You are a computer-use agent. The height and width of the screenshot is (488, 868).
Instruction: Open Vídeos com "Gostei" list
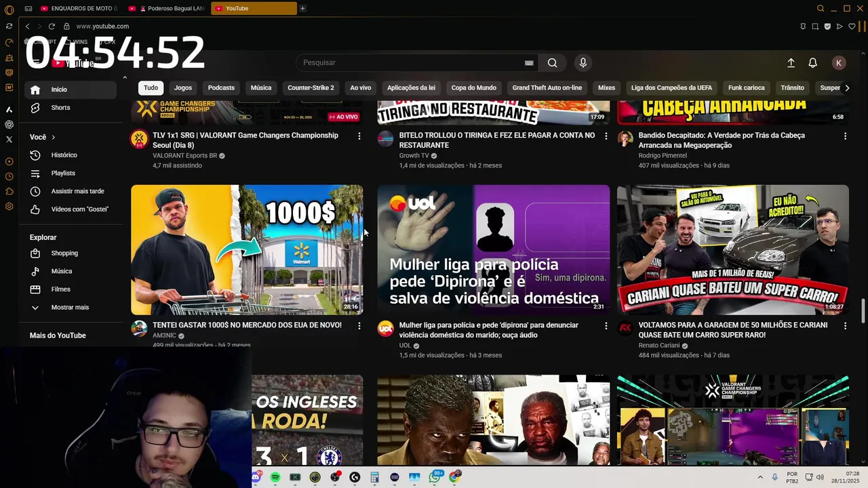click(x=71, y=209)
